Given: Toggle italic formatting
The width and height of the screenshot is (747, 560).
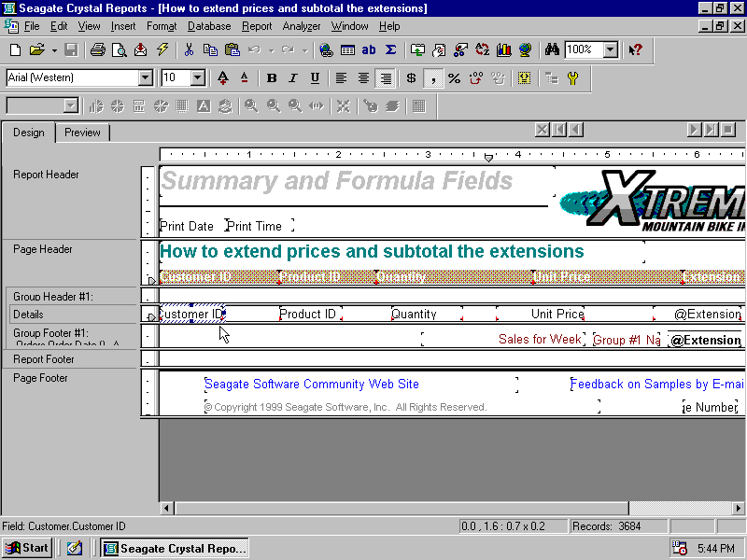Looking at the screenshot, I should coord(291,78).
